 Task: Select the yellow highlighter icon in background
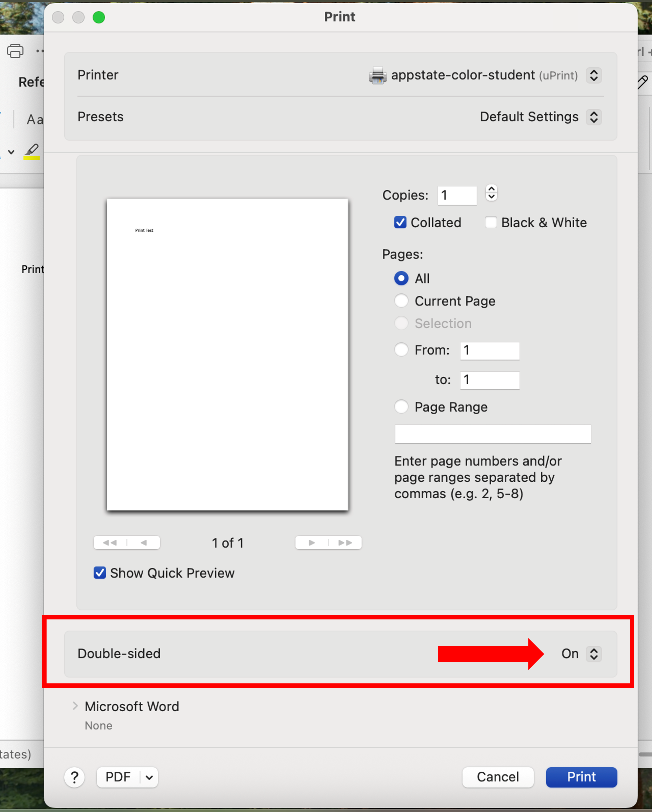tap(31, 151)
